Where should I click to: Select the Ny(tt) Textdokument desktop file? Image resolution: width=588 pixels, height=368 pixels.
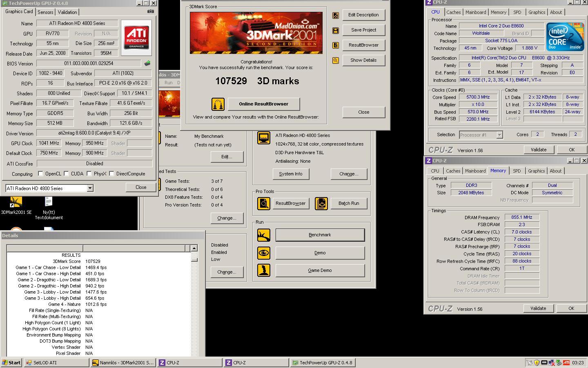(49, 208)
